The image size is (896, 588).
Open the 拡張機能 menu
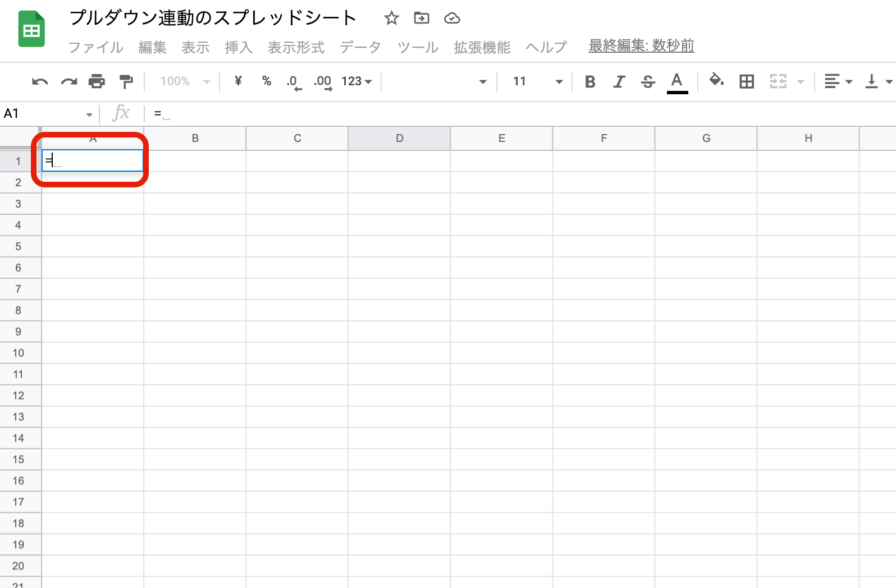[x=482, y=47]
